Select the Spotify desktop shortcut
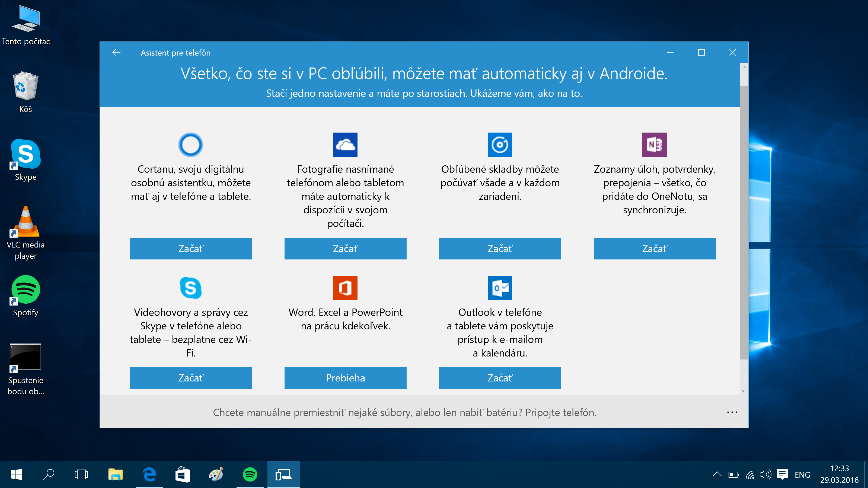Image resolution: width=868 pixels, height=488 pixels. (x=25, y=296)
